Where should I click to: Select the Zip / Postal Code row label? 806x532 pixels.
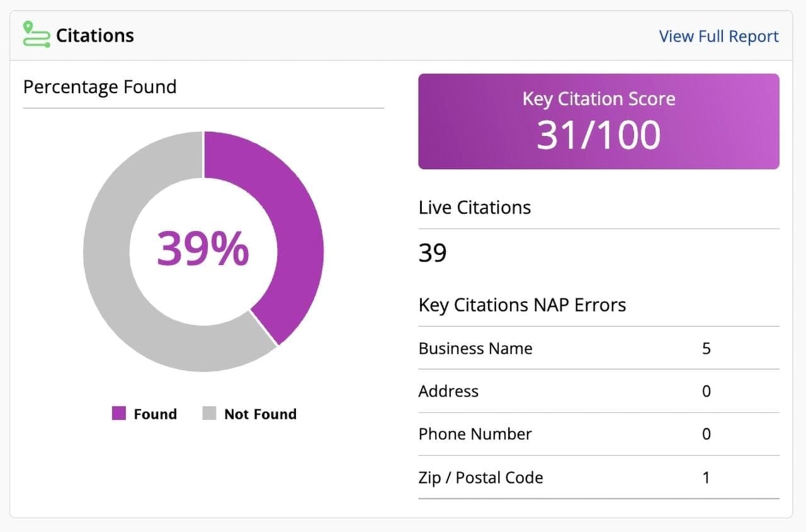pyautogui.click(x=480, y=478)
